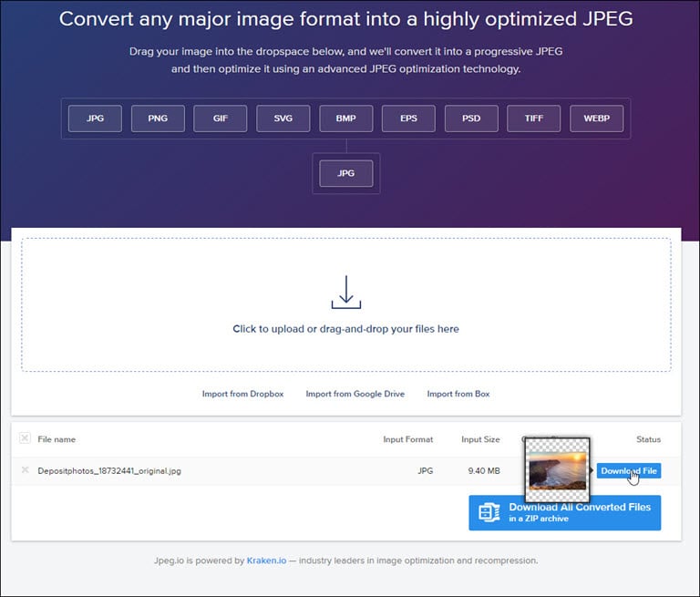This screenshot has height=597, width=700.
Task: Click the sunset coast preview thumbnail
Action: [x=557, y=470]
